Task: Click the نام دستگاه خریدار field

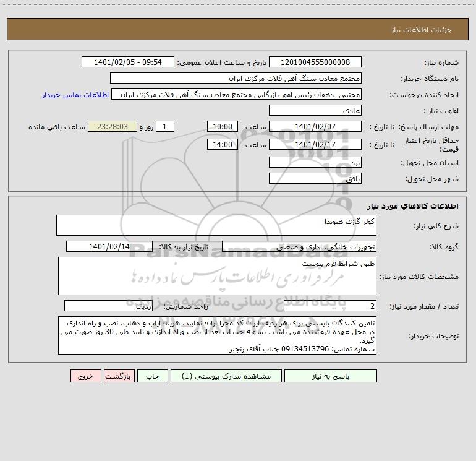Action: pos(236,79)
